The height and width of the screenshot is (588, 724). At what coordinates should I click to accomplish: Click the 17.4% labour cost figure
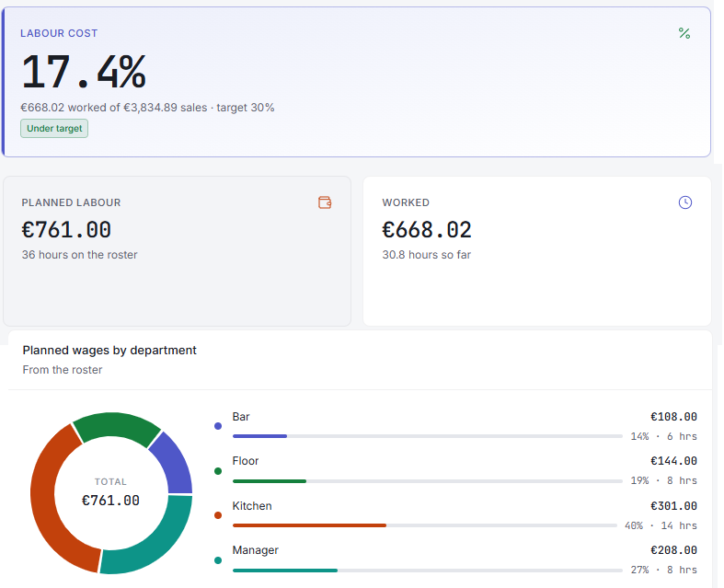(x=84, y=71)
